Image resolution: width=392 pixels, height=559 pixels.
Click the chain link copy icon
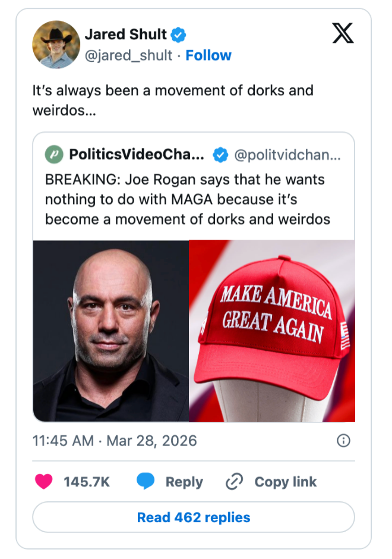[235, 482]
